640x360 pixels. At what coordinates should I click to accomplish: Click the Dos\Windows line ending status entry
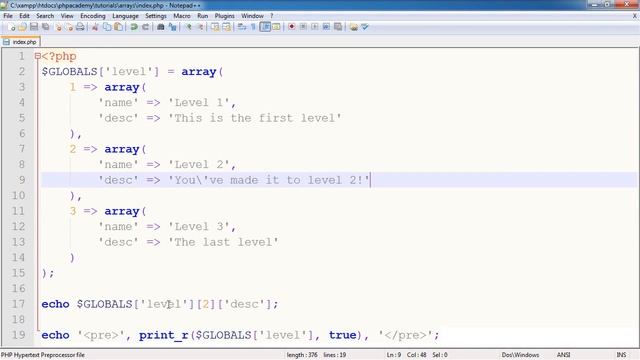click(x=520, y=355)
